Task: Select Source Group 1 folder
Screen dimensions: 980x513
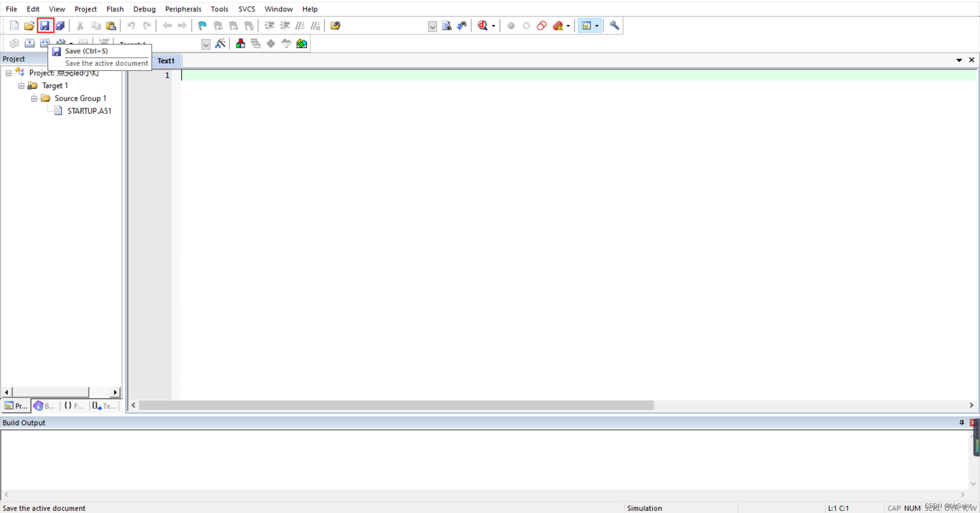Action: (x=80, y=99)
